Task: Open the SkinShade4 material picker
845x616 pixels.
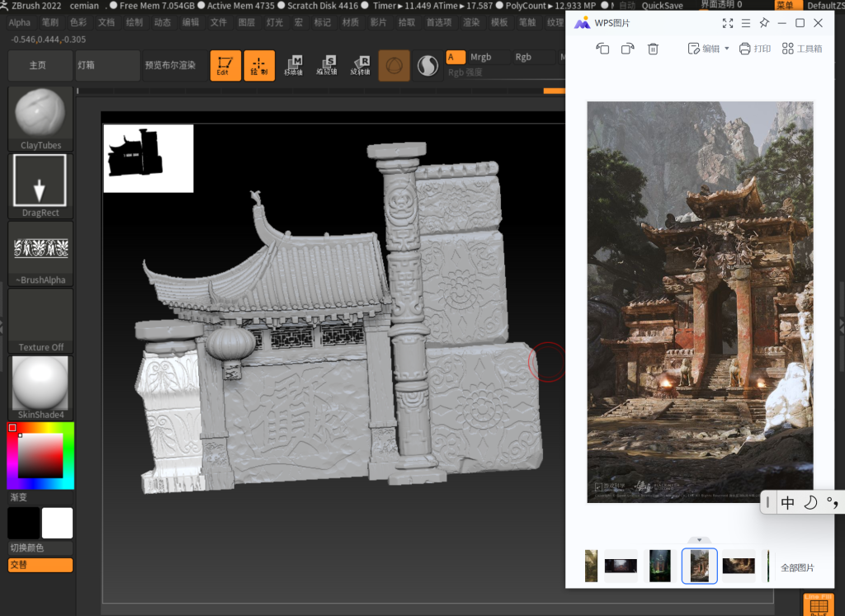Action: coord(40,388)
